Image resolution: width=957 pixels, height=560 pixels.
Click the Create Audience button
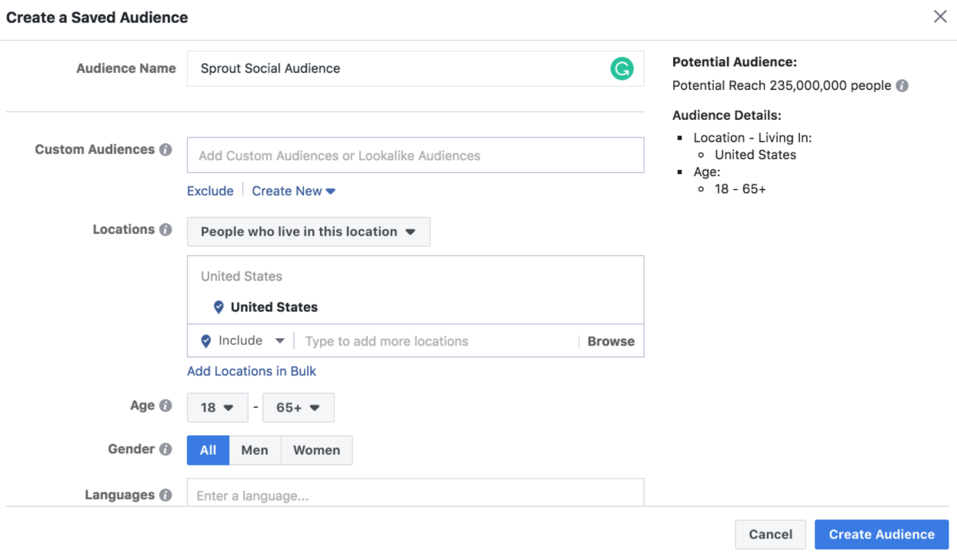coord(881,534)
